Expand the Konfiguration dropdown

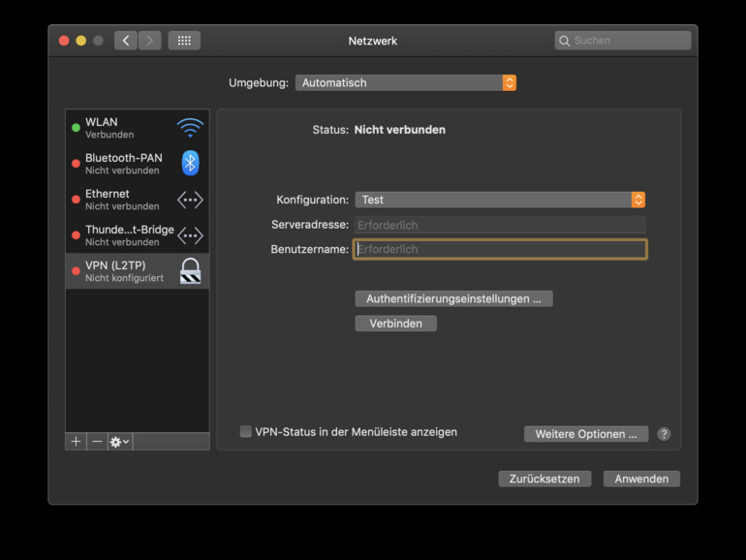[x=500, y=200]
